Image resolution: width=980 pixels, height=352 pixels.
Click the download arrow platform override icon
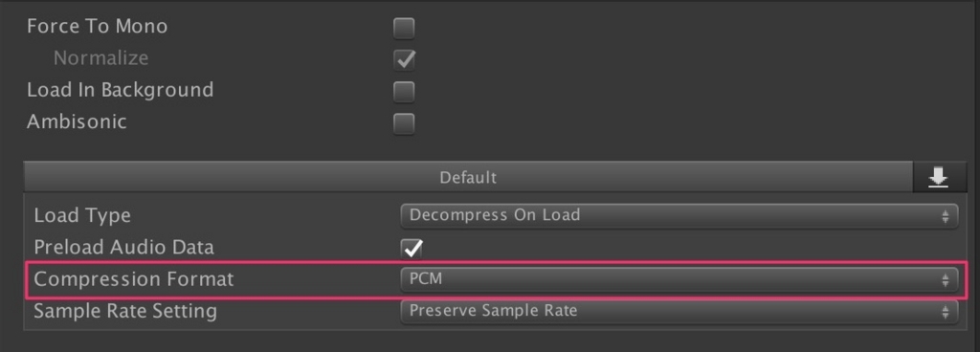click(938, 178)
